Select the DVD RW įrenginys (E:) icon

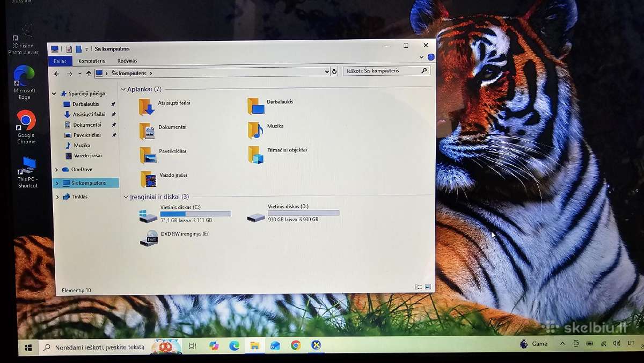point(149,238)
